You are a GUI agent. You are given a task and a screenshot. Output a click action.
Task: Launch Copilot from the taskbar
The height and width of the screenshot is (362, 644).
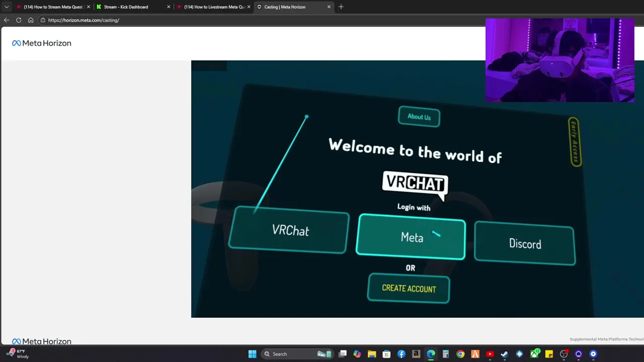[357, 354]
